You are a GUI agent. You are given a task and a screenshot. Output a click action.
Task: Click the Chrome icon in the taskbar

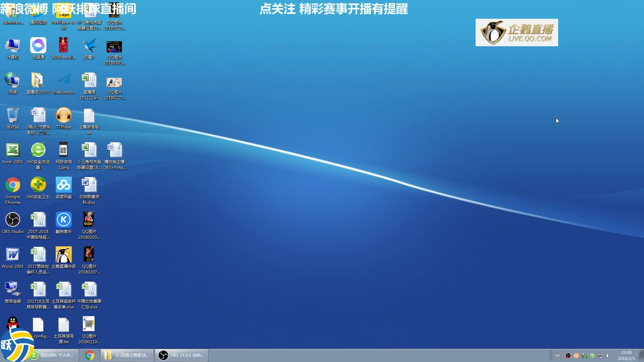click(90, 355)
